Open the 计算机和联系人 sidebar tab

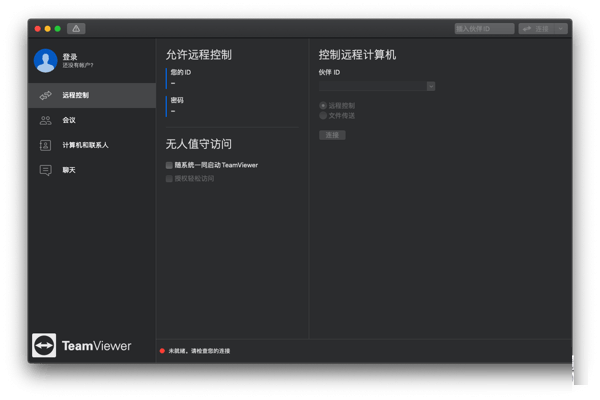[x=92, y=145]
